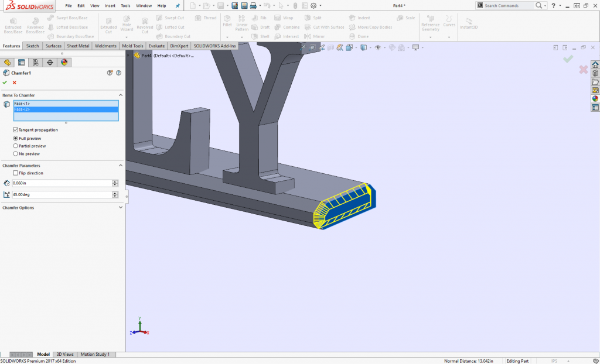Viewport: 600px width, 364px height.
Task: Select the Zoom to Area tool
Action: tap(312, 47)
